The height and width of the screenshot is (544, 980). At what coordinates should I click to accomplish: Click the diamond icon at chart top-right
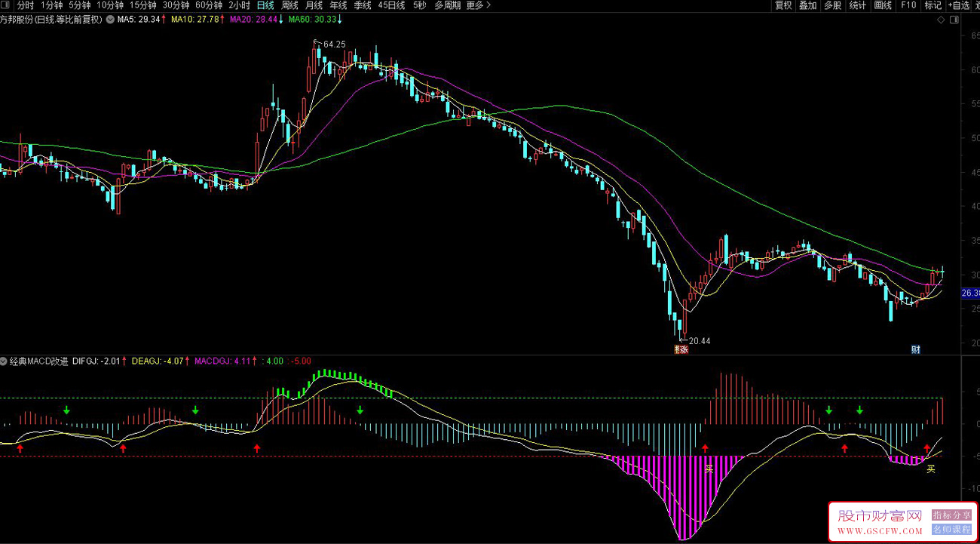click(x=940, y=20)
